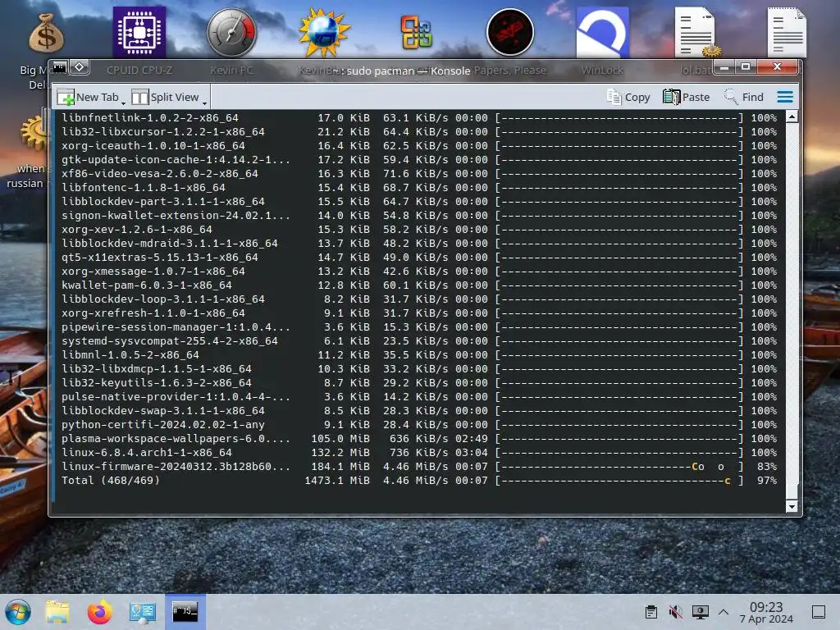This screenshot has width=840, height=630.
Task: Open the lol.bat desktop file icon
Action: click(x=696, y=32)
